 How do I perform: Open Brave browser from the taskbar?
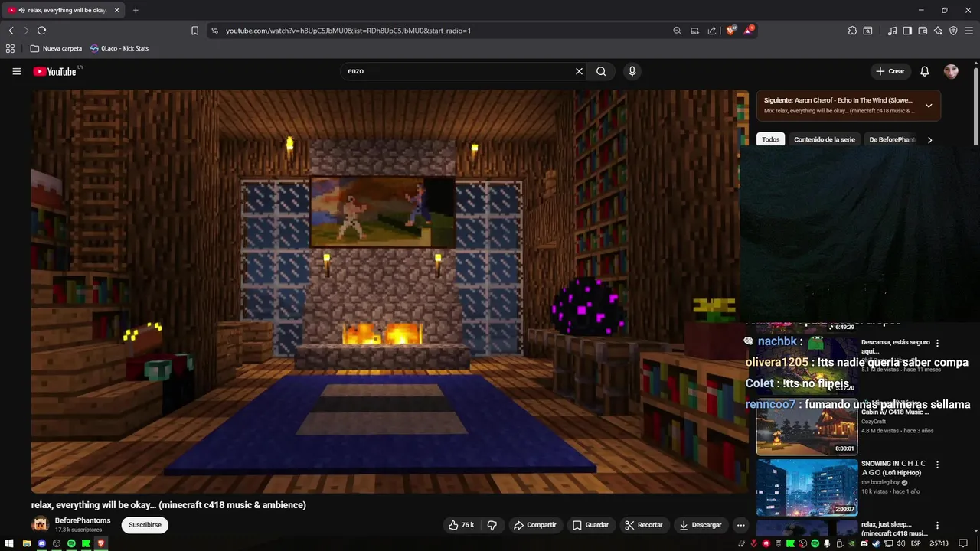[100, 543]
